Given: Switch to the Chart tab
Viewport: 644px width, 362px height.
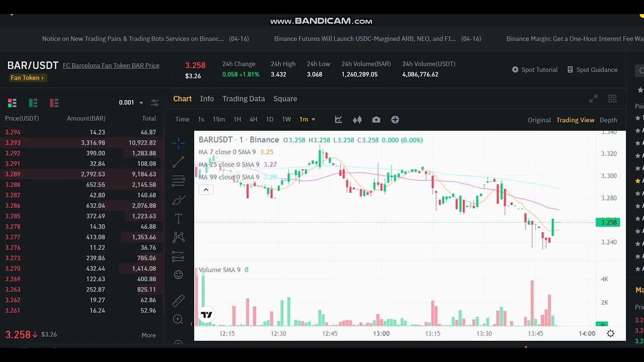Looking at the screenshot, I should [x=182, y=99].
